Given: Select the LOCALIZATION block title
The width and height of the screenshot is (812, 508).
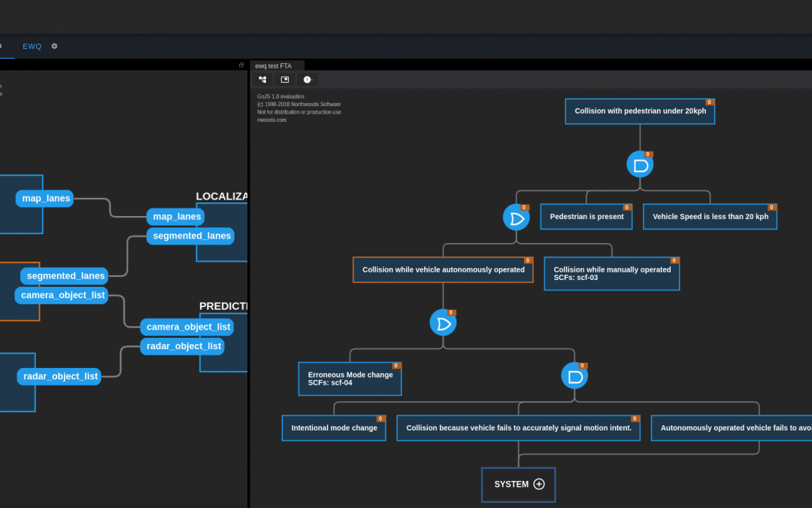Looking at the screenshot, I should pos(222,196).
